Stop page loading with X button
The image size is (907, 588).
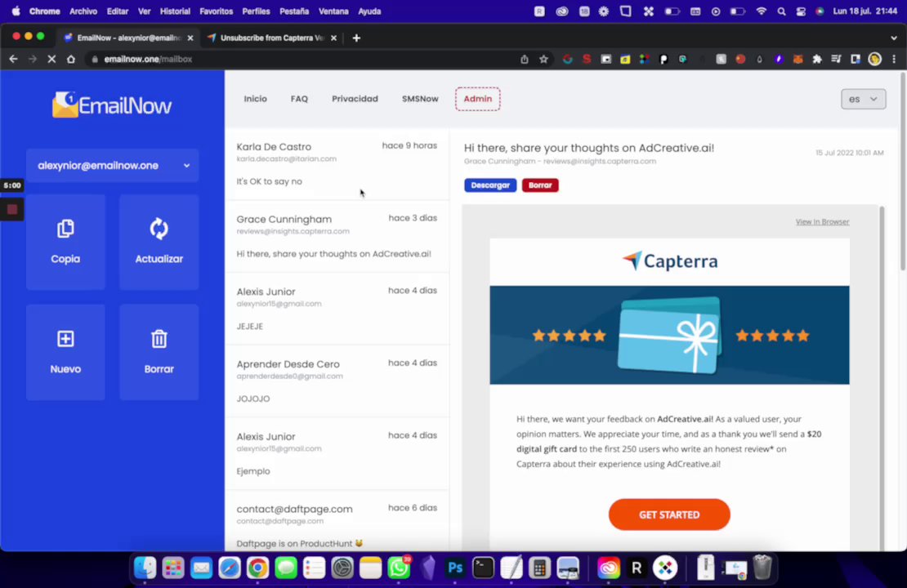pos(51,59)
